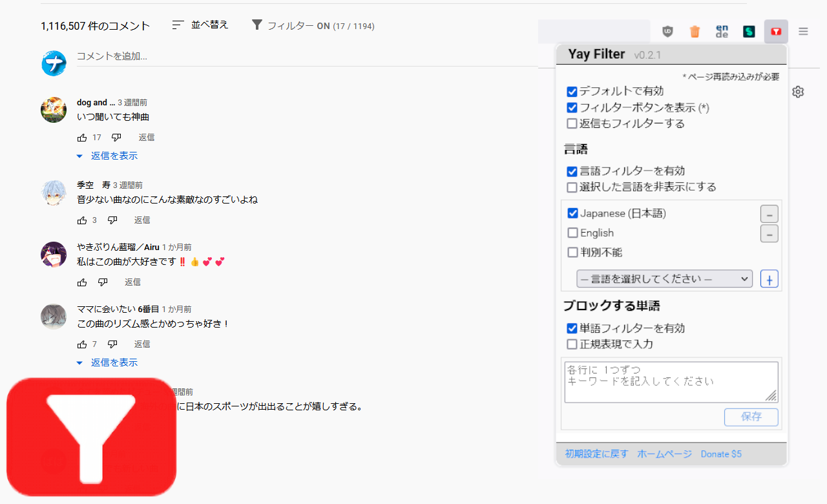The image size is (827, 504).
Task: Click the settings gear icon
Action: tap(798, 92)
